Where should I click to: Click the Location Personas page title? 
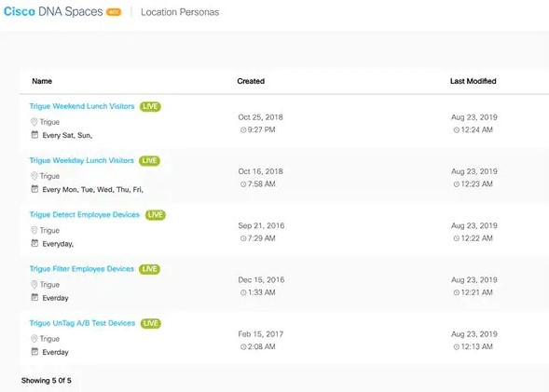click(180, 12)
